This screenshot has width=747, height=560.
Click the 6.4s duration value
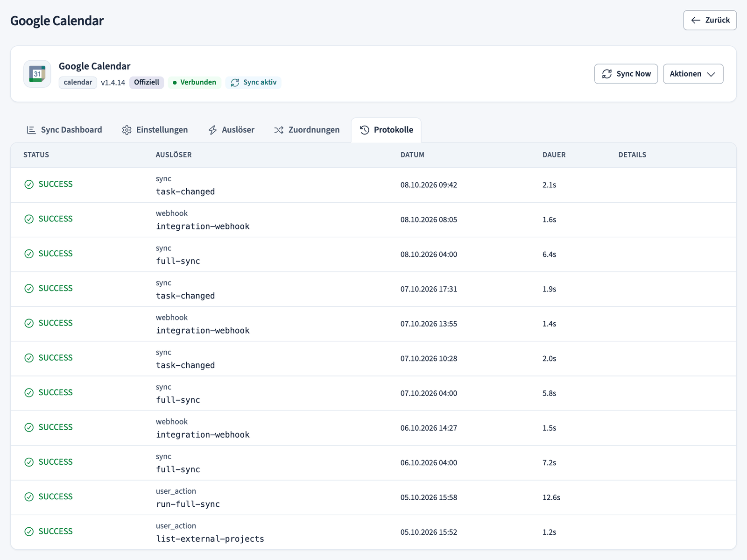click(549, 255)
